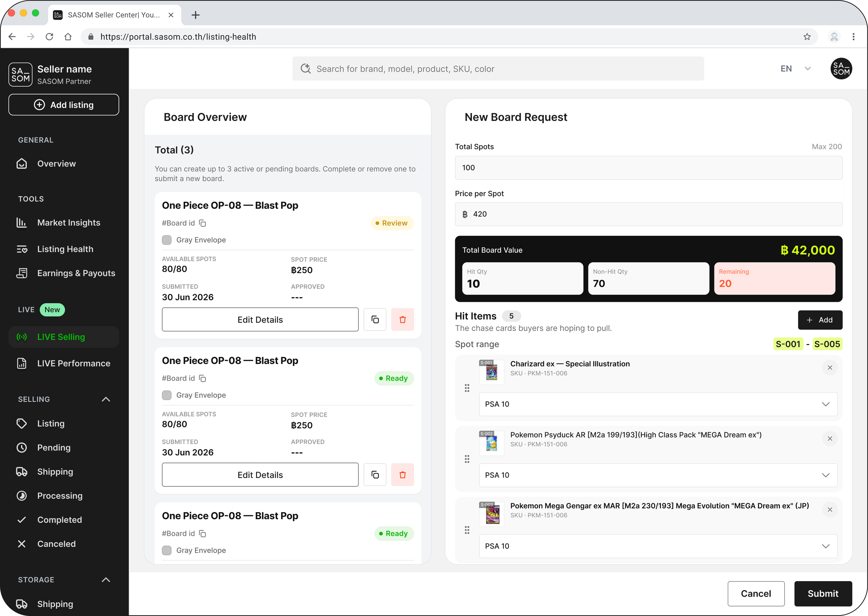Select LIVE Selling in the sidebar
This screenshot has height=616, width=868.
(64, 337)
